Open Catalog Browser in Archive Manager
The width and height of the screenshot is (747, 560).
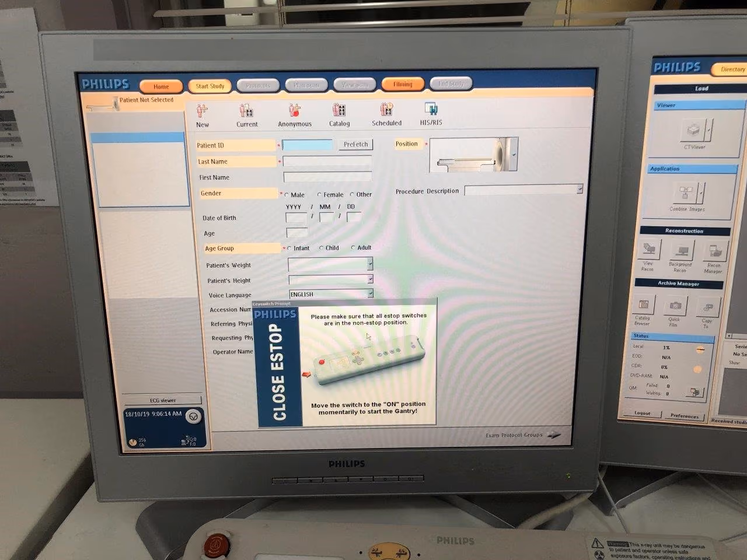[643, 305]
